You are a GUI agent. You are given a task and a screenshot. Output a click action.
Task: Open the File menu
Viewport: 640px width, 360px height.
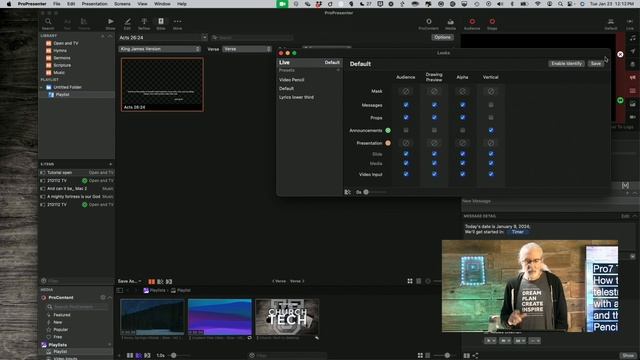coord(57,4)
